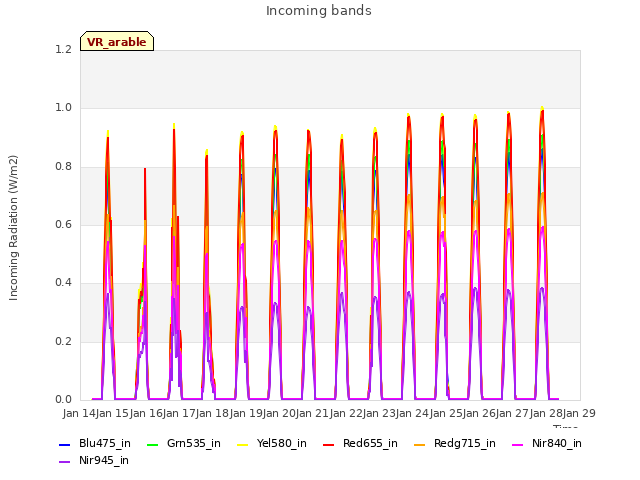
Task: Click the VR_arable site label
Action: coord(117,42)
